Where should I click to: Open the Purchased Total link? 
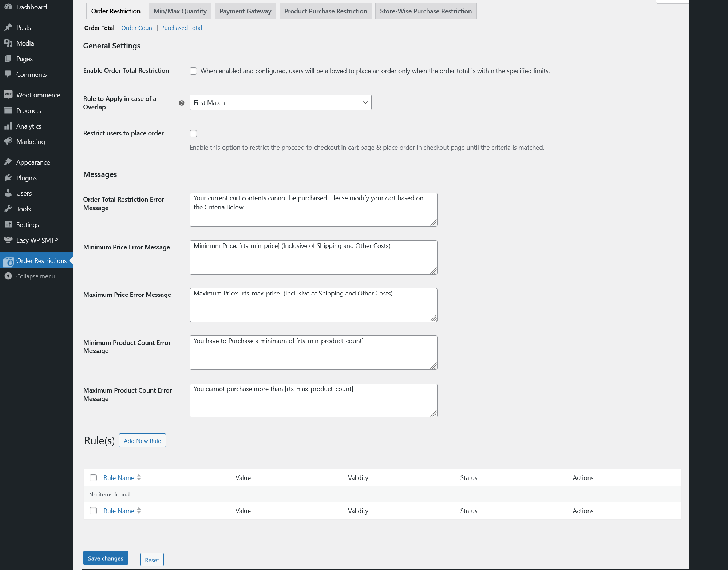point(181,28)
